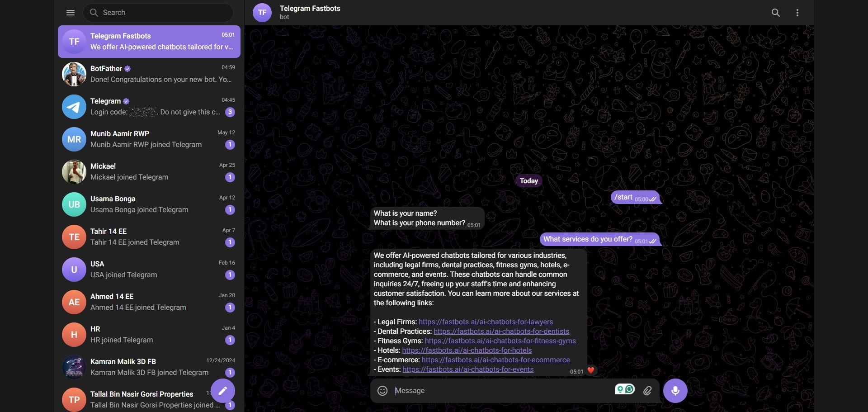Click the TF avatar in chat header
868x412 pixels.
[x=262, y=13]
